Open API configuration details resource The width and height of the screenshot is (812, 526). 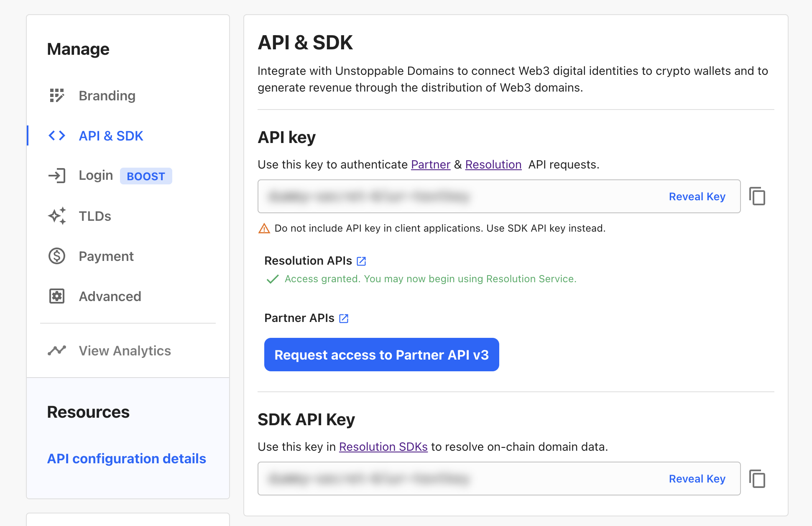coord(126,459)
